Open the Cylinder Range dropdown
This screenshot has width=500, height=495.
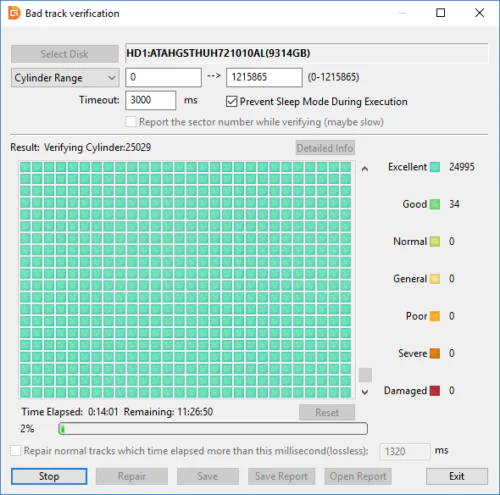pyautogui.click(x=65, y=78)
